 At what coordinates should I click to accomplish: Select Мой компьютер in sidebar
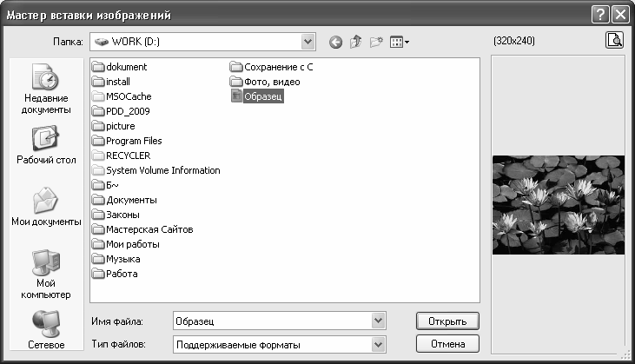coord(46,273)
